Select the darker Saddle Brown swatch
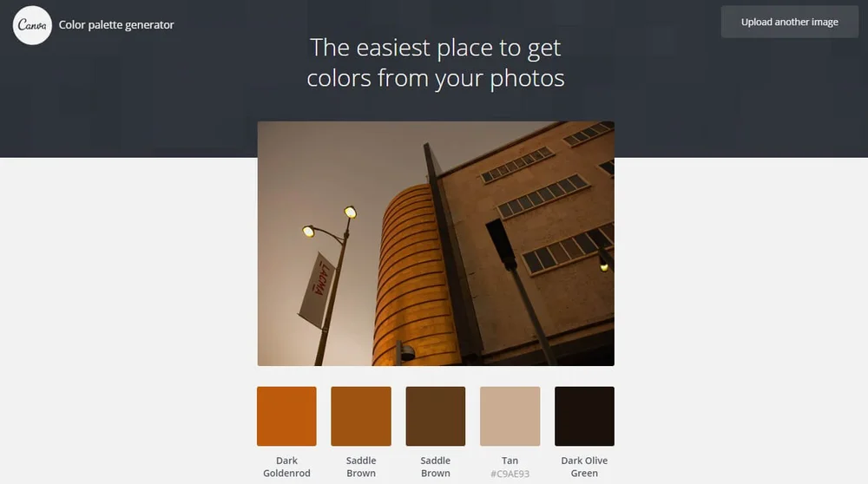The width and height of the screenshot is (868, 484). click(x=436, y=416)
